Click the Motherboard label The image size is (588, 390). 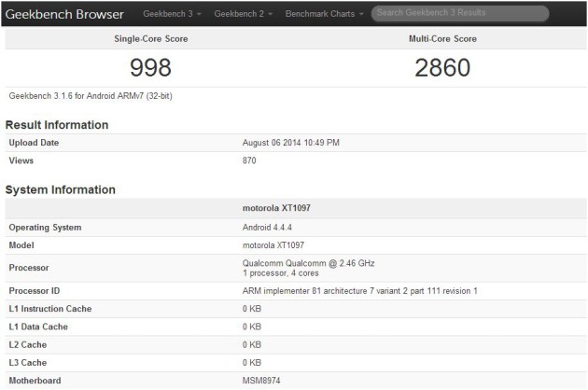click(x=35, y=381)
